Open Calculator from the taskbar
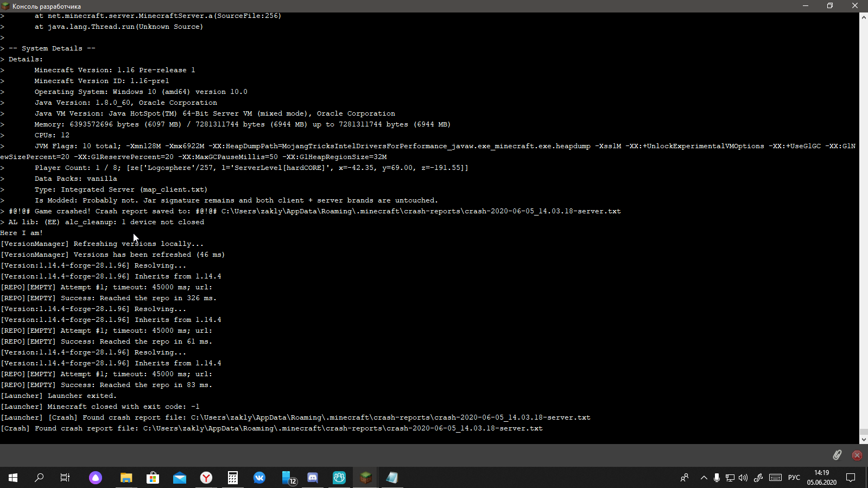 pos(233,478)
